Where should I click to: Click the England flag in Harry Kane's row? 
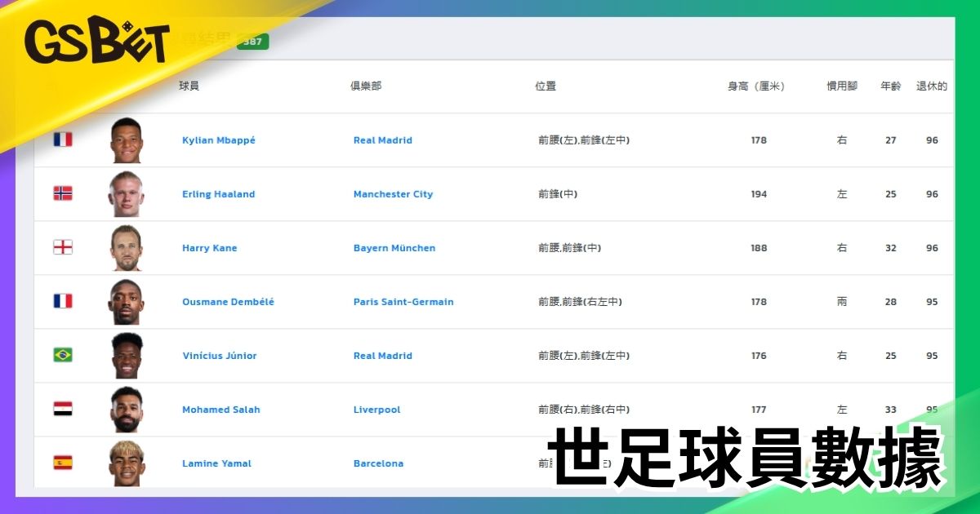coord(63,247)
